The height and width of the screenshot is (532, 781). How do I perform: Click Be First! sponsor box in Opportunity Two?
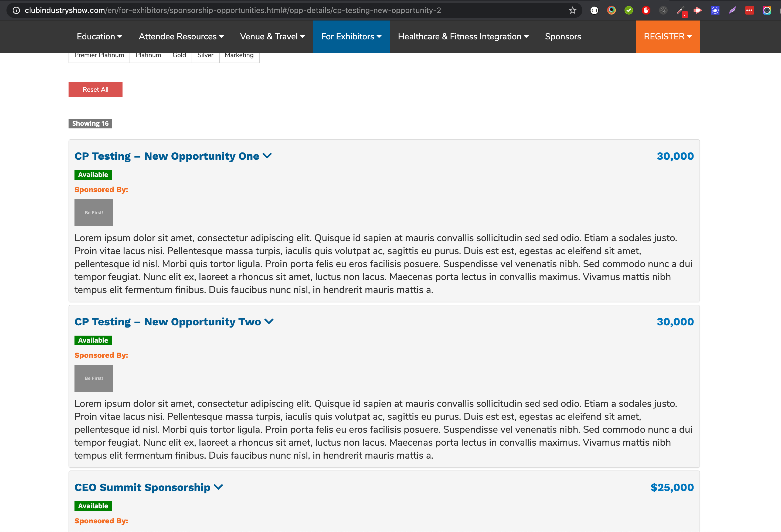[x=94, y=378]
